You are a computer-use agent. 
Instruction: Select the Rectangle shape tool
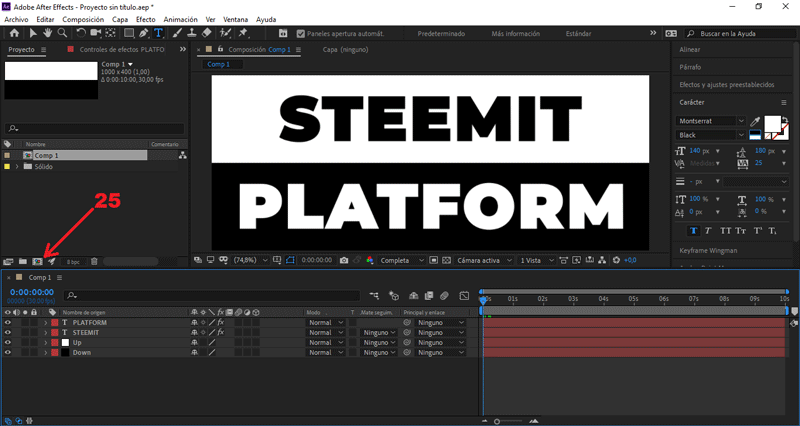tap(129, 33)
